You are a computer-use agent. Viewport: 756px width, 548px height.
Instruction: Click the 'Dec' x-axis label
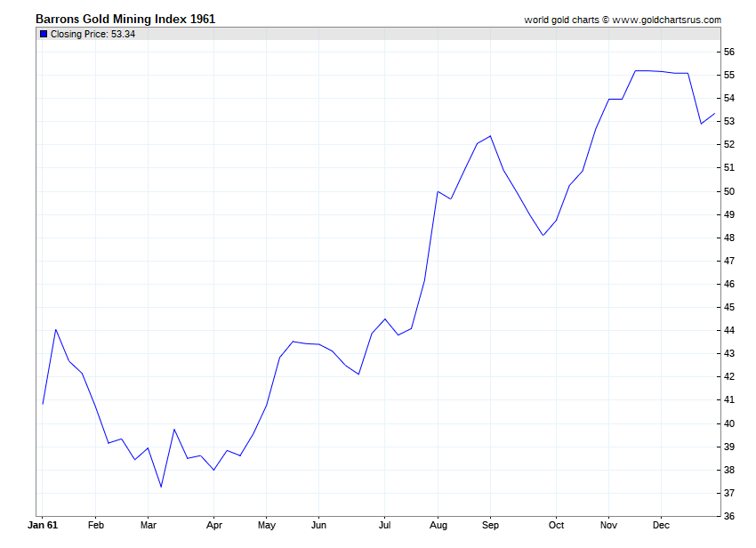(661, 525)
